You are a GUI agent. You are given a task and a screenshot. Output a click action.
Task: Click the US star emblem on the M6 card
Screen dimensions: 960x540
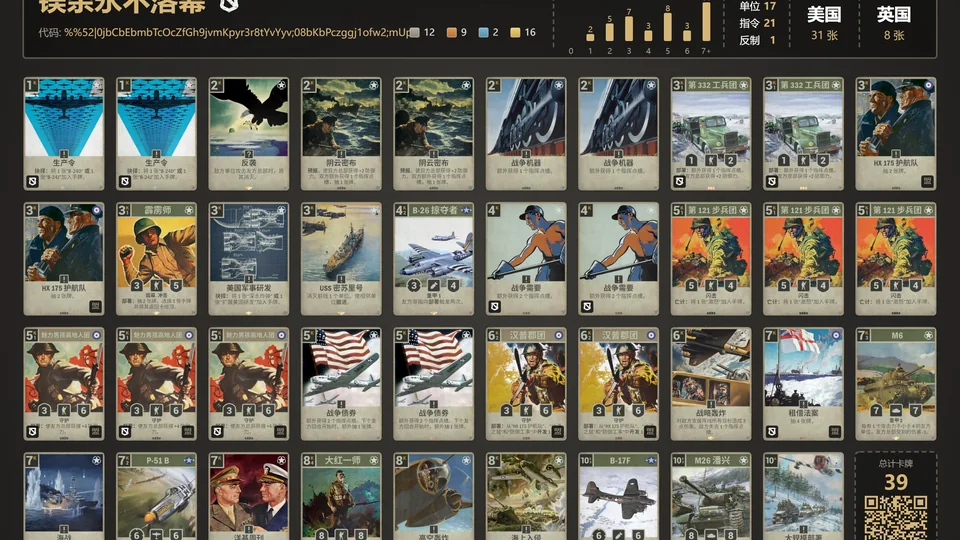(x=928, y=336)
